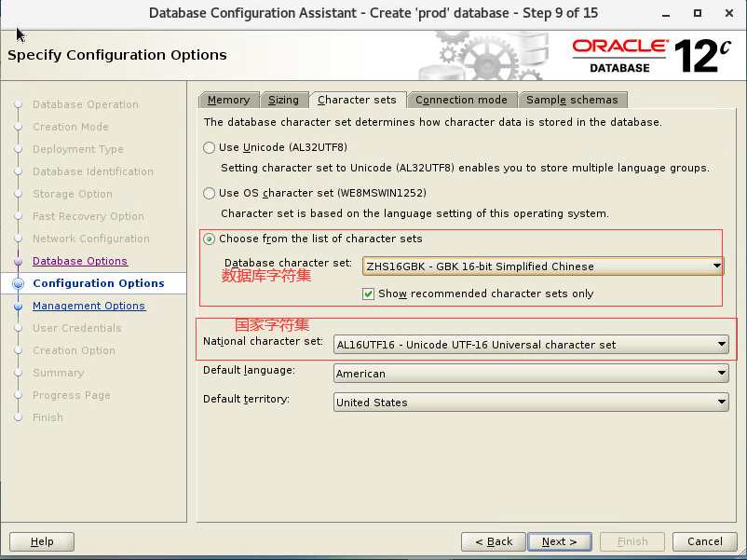Viewport: 747px width, 560px height.
Task: Click the 'Database character set:' label
Action: click(x=288, y=263)
